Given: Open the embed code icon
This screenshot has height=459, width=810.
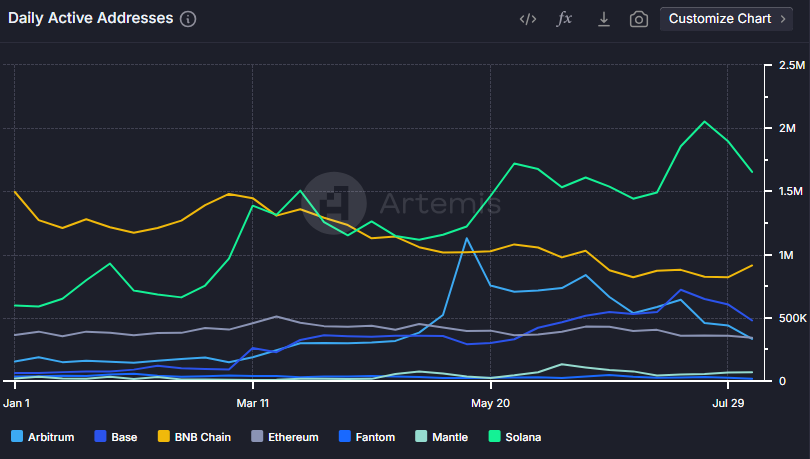Looking at the screenshot, I should point(528,19).
